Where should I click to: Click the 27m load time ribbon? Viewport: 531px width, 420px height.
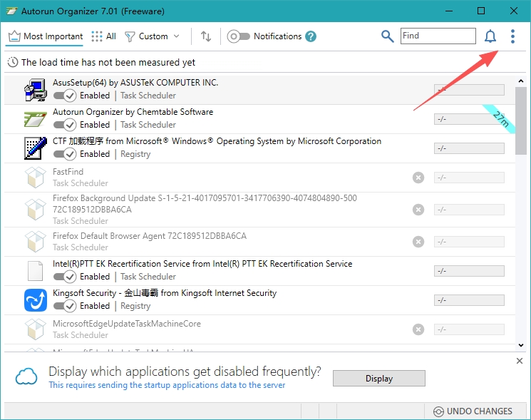click(x=500, y=119)
